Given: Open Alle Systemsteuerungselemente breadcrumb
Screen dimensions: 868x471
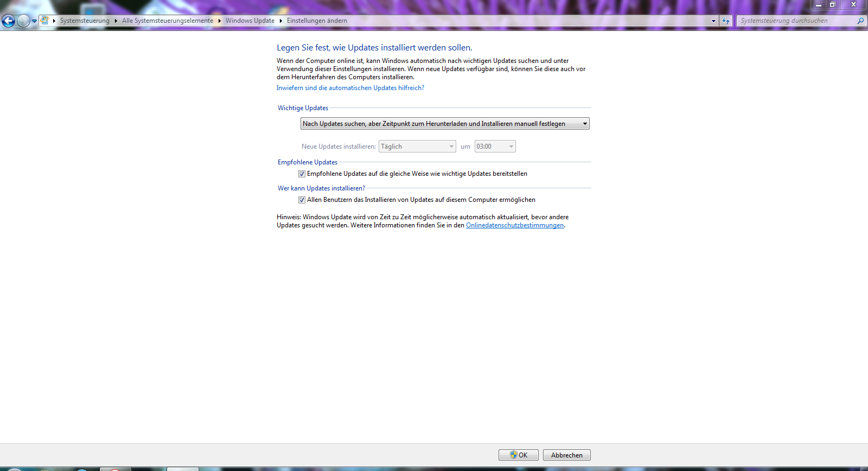Looking at the screenshot, I should [168, 21].
